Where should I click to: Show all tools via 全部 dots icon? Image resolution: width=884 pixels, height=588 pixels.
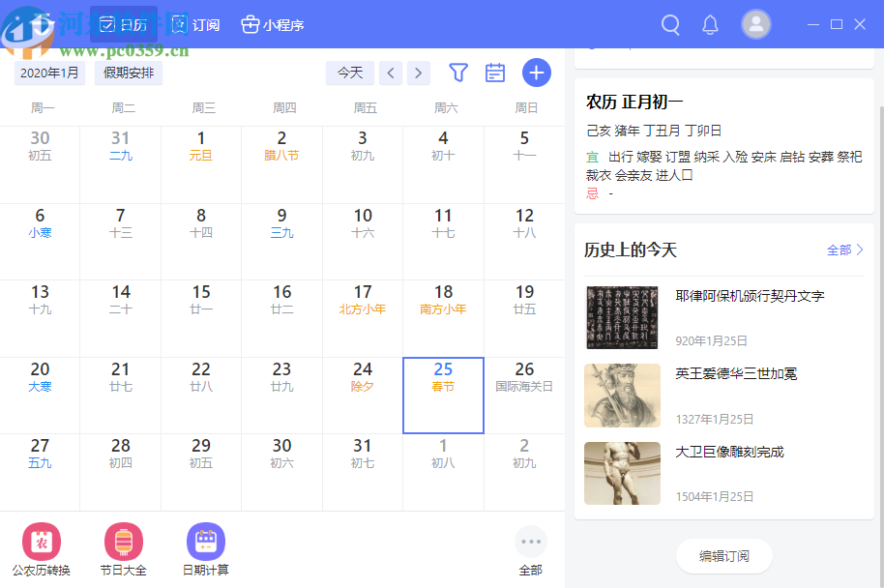coord(531,542)
